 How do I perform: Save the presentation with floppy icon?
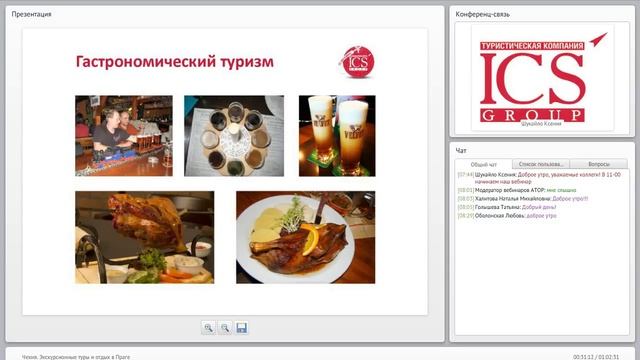242,328
